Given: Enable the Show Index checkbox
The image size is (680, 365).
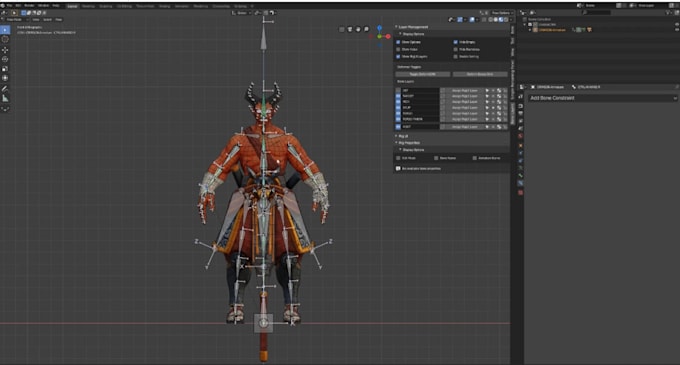Looking at the screenshot, I should pos(398,49).
